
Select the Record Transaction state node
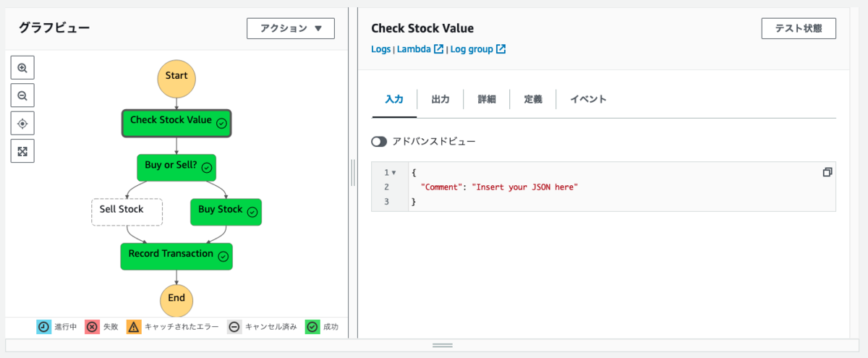tap(176, 256)
